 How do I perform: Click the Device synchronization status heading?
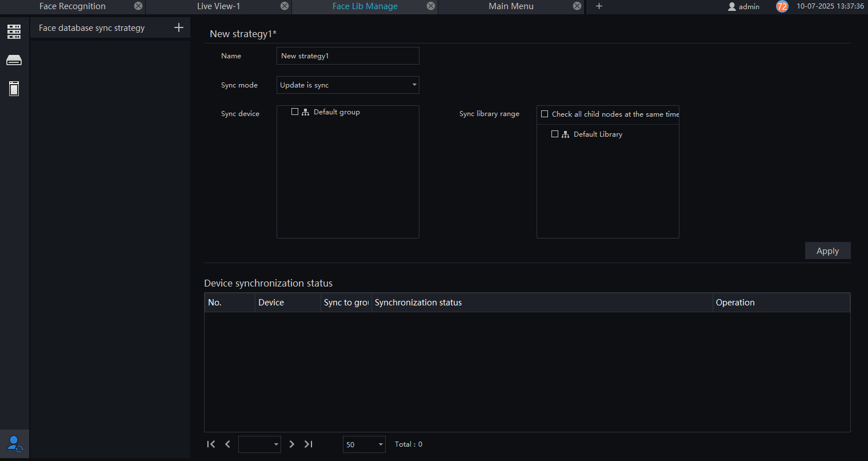click(269, 283)
